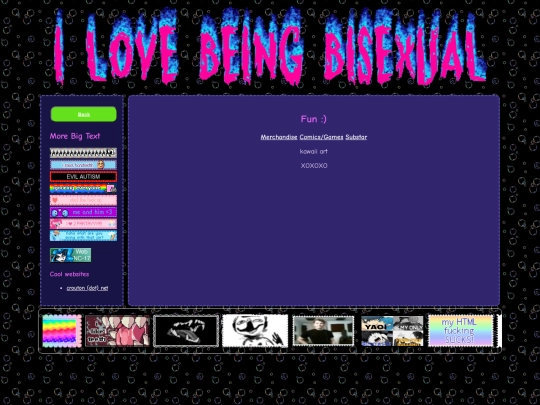Click the black fanged mouth stamp
Image resolution: width=540 pixels, height=405 pixels.
point(186,331)
